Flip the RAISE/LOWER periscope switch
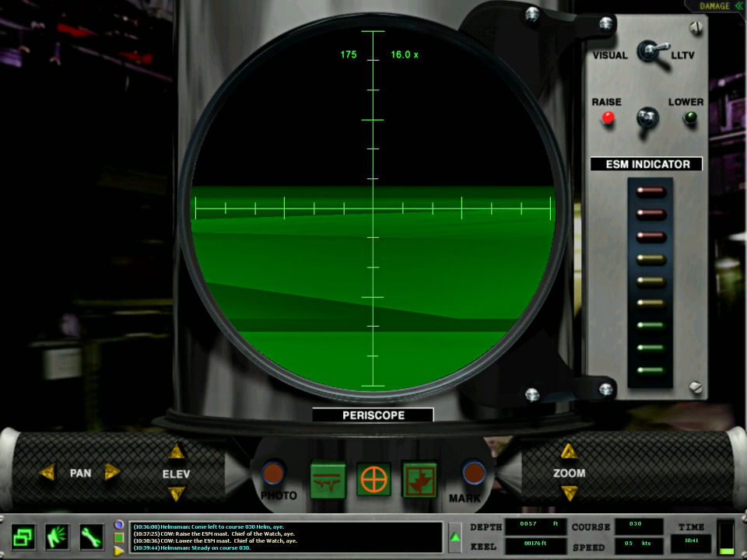 tap(647, 118)
